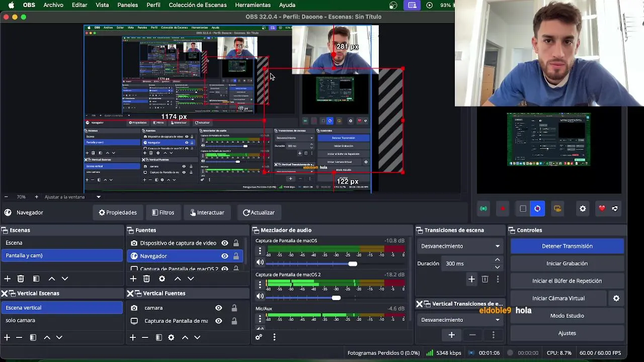Image resolution: width=644 pixels, height=362 pixels.
Task: Increase transition Duración with up arrow
Action: (x=497, y=260)
